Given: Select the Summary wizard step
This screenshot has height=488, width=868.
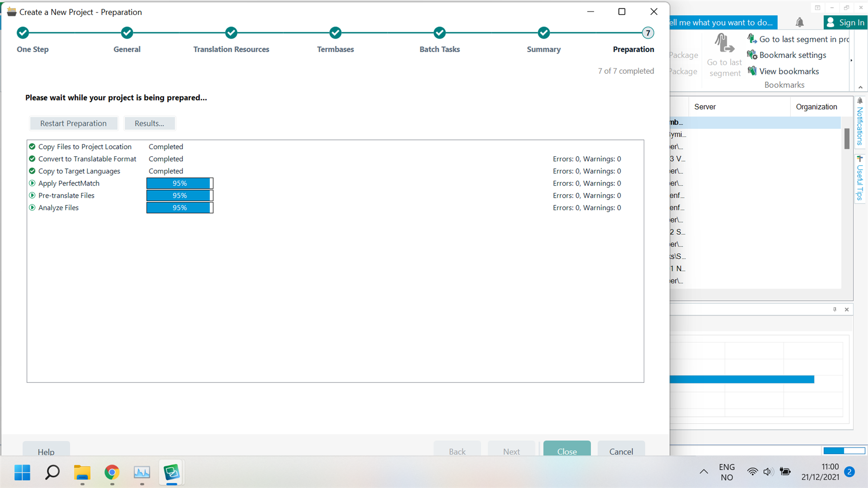Looking at the screenshot, I should click(x=543, y=33).
